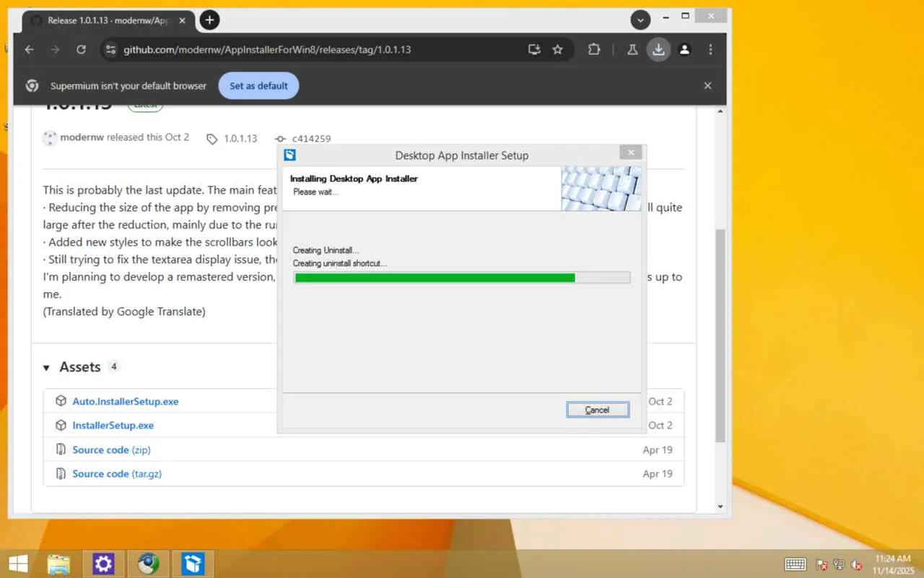Image resolution: width=924 pixels, height=578 pixels.
Task: Download Source code (tar.gz)
Action: 117,474
